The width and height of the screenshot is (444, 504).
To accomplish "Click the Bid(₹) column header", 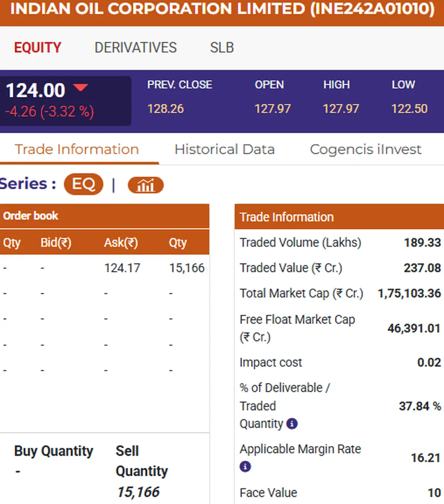I will tap(55, 243).
